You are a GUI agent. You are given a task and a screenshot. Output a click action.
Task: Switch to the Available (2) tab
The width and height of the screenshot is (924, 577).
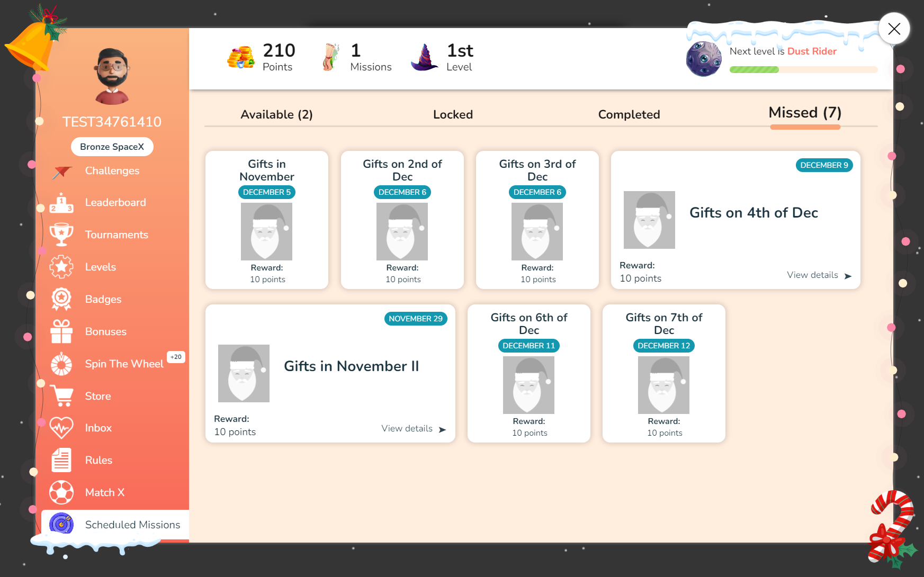coord(276,114)
